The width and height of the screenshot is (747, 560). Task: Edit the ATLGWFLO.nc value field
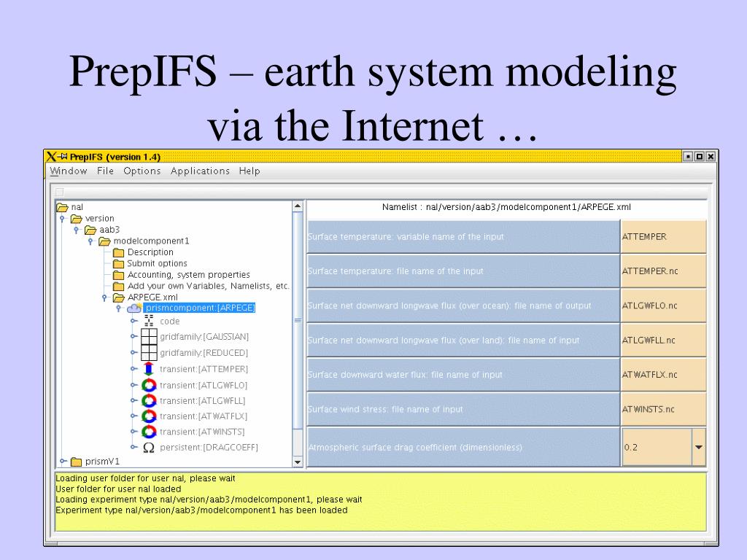click(x=663, y=306)
